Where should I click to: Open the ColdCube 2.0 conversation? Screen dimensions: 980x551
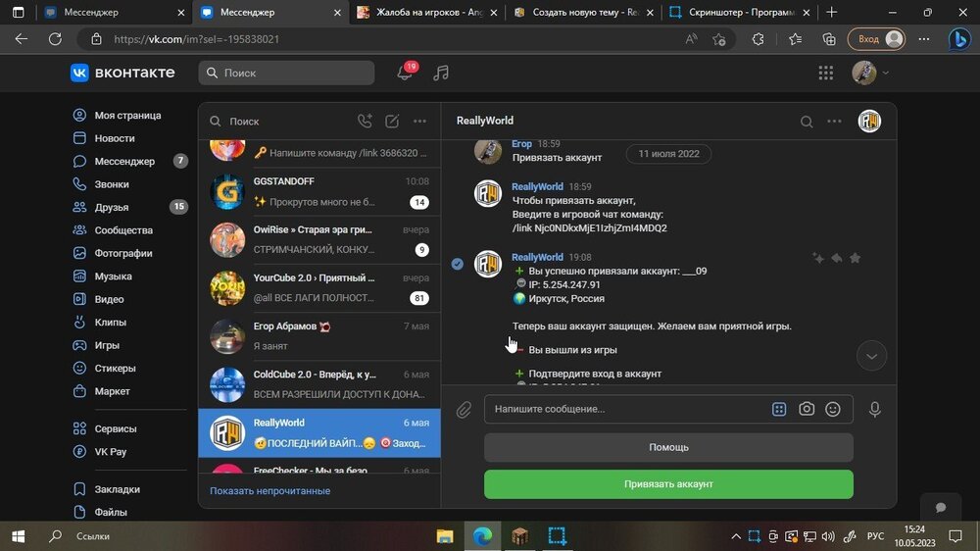tap(319, 384)
